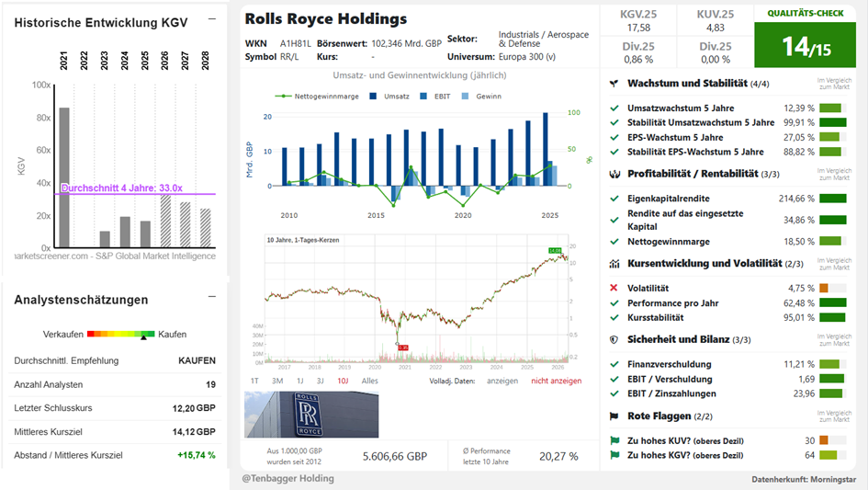Click the Profitabilität / Rentabilität icon
This screenshot has height=490, width=868.
614,174
